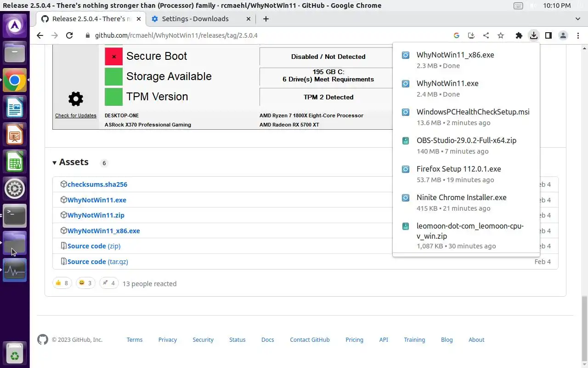The width and height of the screenshot is (588, 368).
Task: Open the Trash in dock
Action: [x=15, y=353]
